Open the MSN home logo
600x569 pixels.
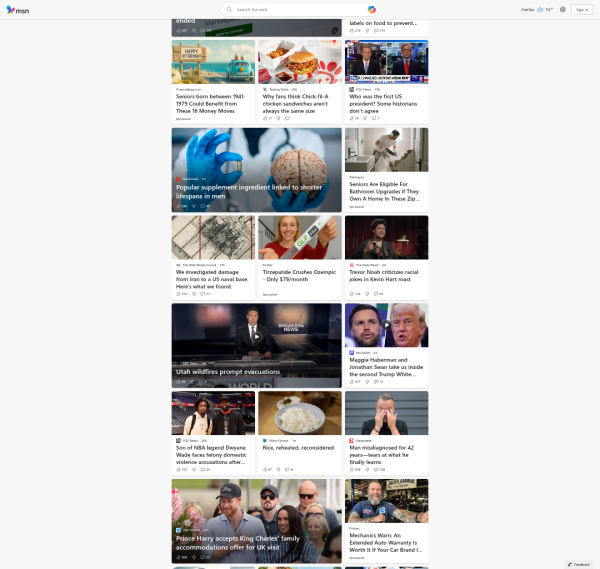pos(18,10)
